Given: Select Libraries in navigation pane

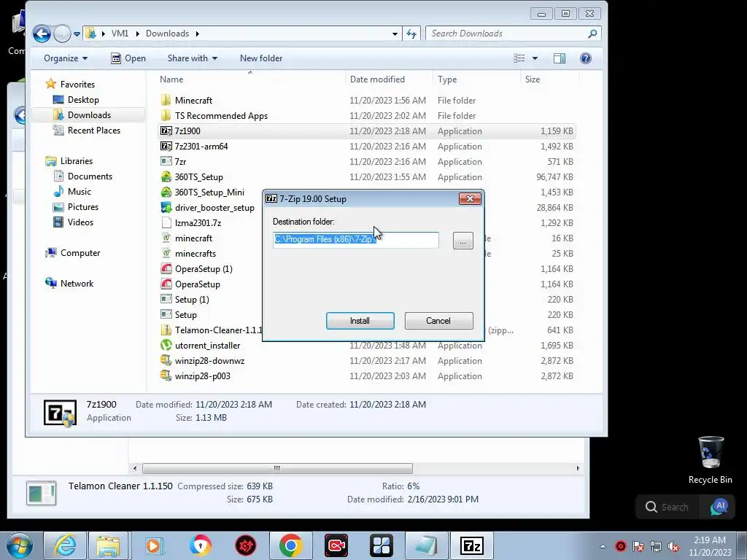Looking at the screenshot, I should (x=76, y=161).
